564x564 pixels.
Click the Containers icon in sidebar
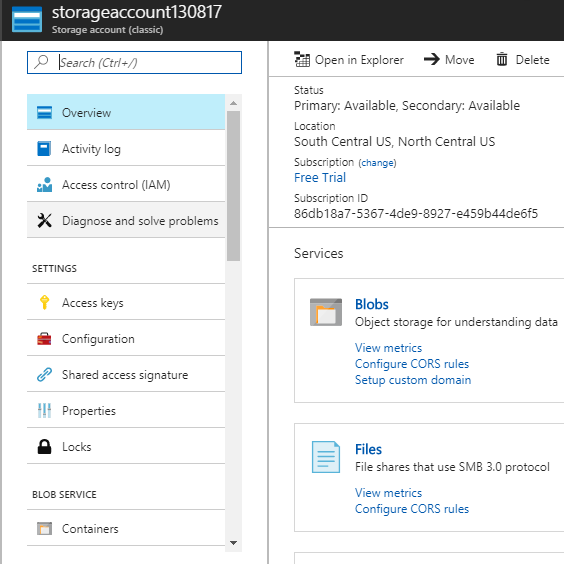[x=44, y=528]
